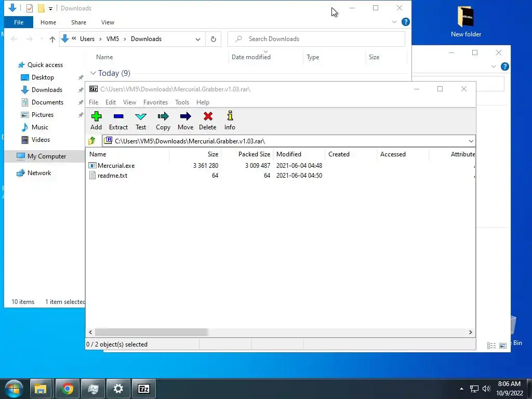Open Explorer help question mark icon

(405, 22)
